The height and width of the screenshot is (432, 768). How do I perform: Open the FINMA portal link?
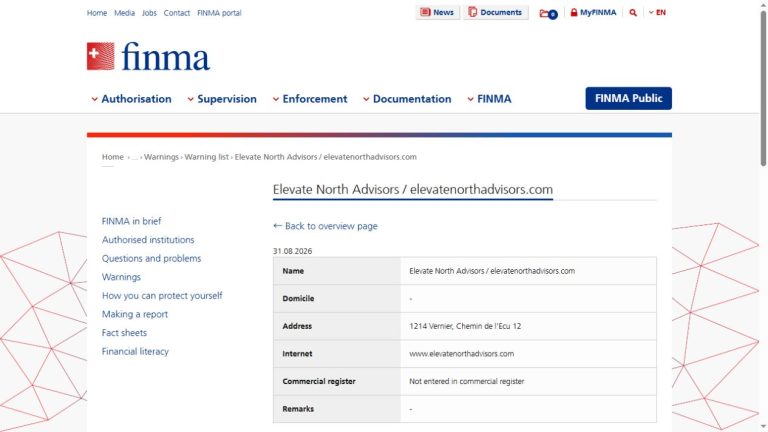pyautogui.click(x=219, y=13)
